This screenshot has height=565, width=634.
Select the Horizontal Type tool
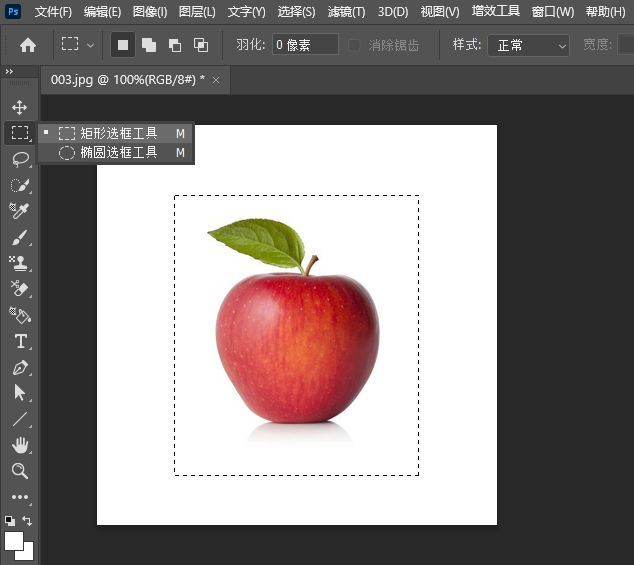click(19, 341)
